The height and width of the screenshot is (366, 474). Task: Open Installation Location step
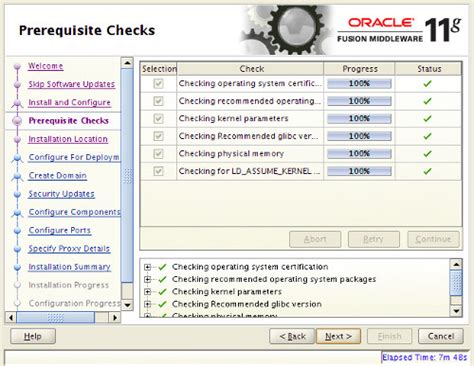click(x=68, y=139)
